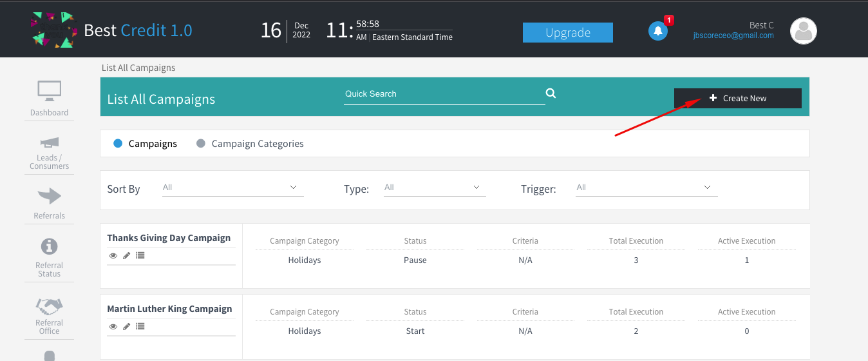Open the Referral Status info icon
Viewport: 868px width, 361px height.
pos(49,246)
